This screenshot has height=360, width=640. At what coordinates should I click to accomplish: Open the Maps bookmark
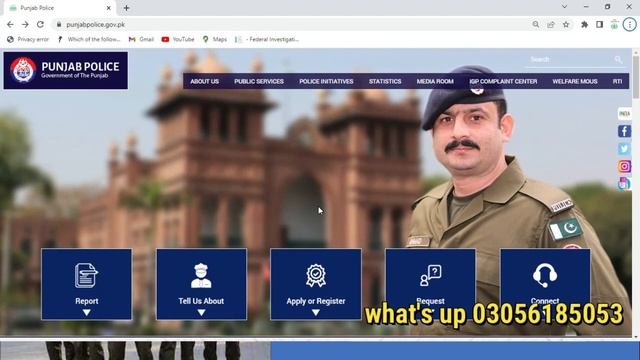(x=215, y=40)
